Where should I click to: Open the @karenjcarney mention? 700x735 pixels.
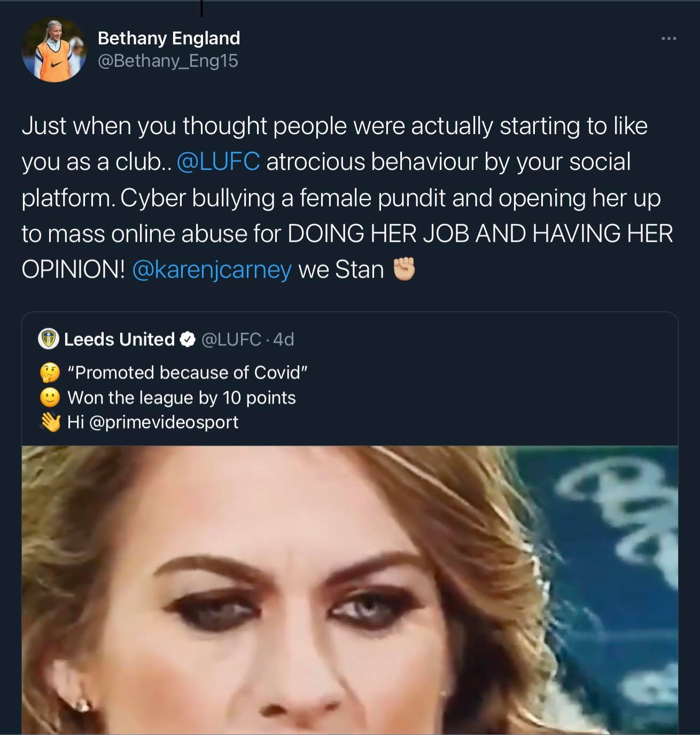212,270
